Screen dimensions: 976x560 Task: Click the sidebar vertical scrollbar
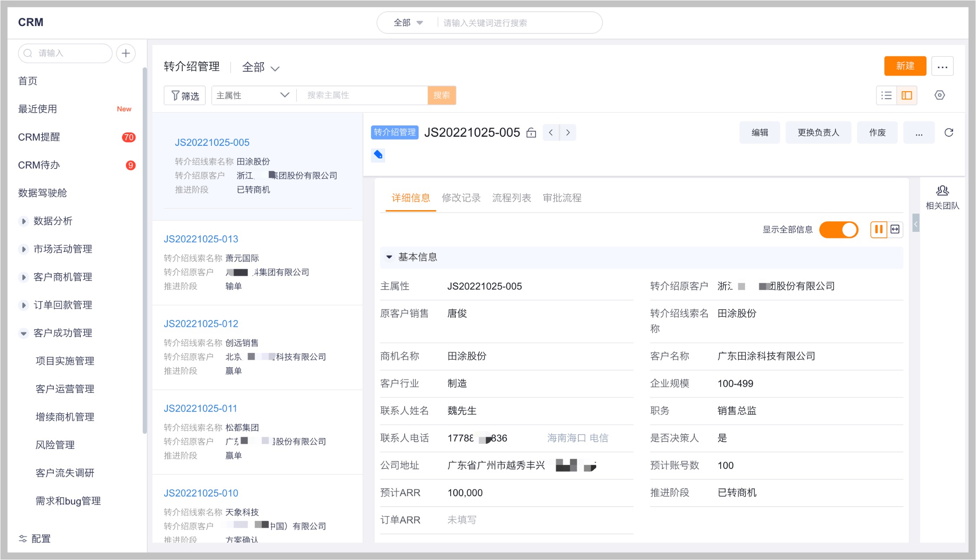pos(145,250)
